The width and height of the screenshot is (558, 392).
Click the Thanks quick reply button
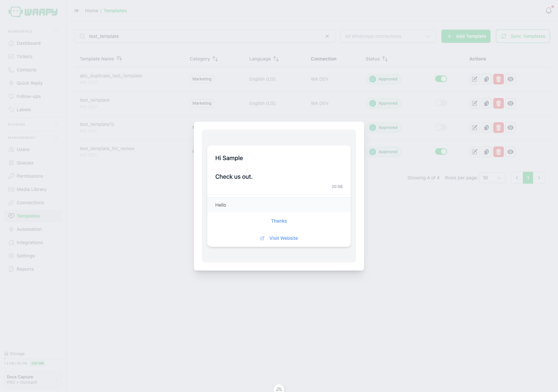279,221
